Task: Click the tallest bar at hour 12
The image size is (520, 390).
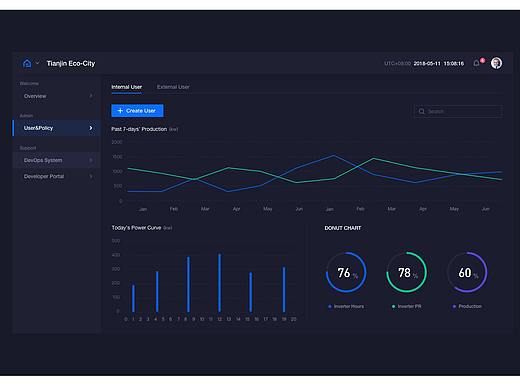Action: click(x=219, y=283)
